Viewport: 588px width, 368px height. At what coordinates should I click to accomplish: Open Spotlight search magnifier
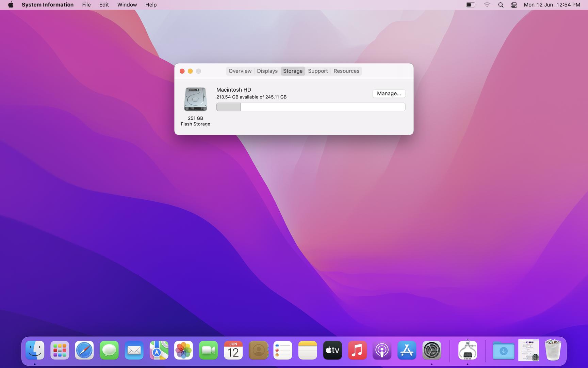pyautogui.click(x=501, y=5)
